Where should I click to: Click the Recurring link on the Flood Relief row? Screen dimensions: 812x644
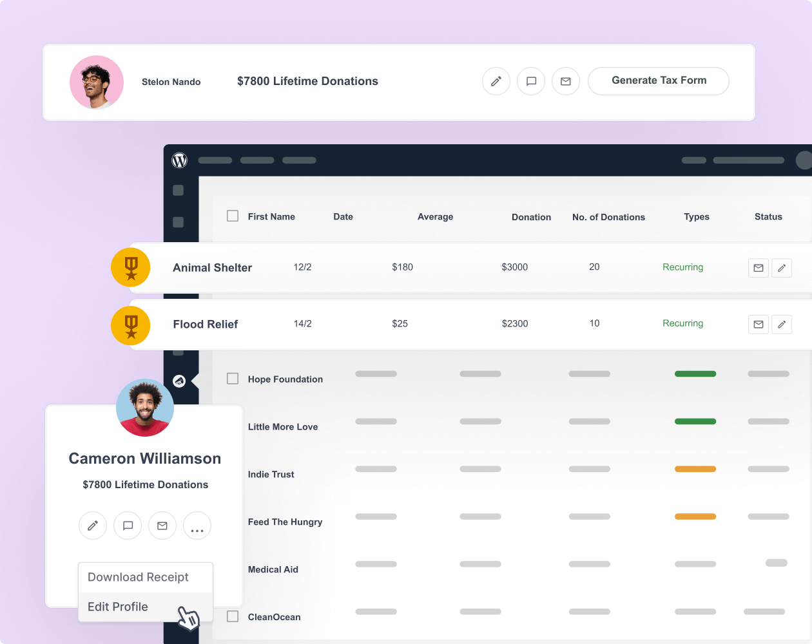(682, 324)
